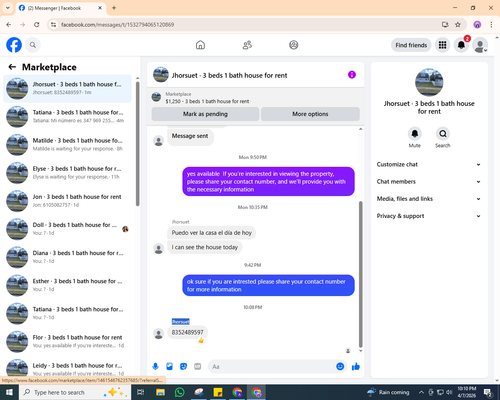Open Jhorsuet conversation in list
The height and width of the screenshot is (400, 500).
67,88
